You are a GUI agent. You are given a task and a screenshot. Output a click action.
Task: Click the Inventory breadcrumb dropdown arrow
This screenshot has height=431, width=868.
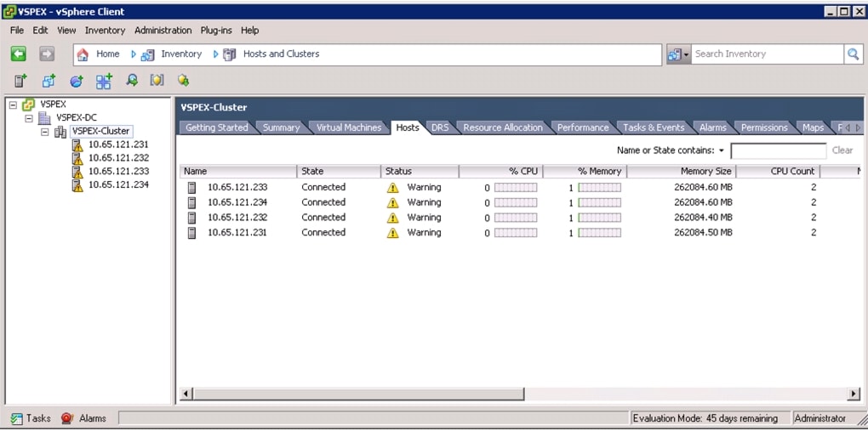point(215,54)
